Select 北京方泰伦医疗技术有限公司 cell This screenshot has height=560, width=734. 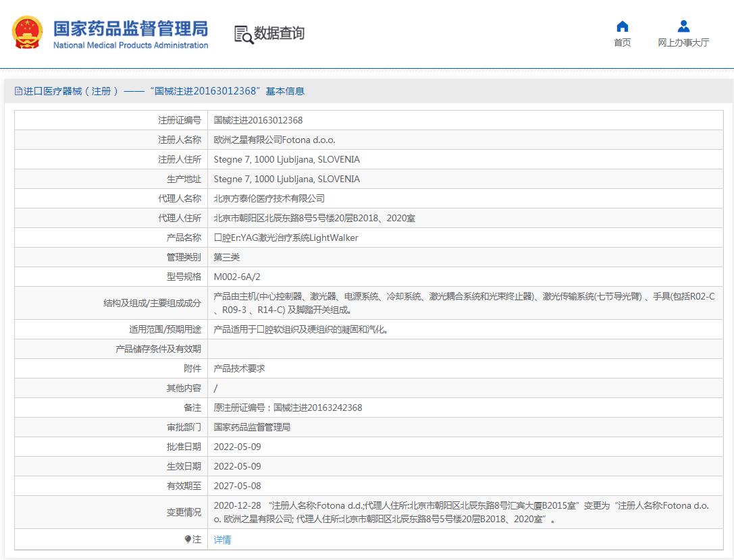(269, 198)
